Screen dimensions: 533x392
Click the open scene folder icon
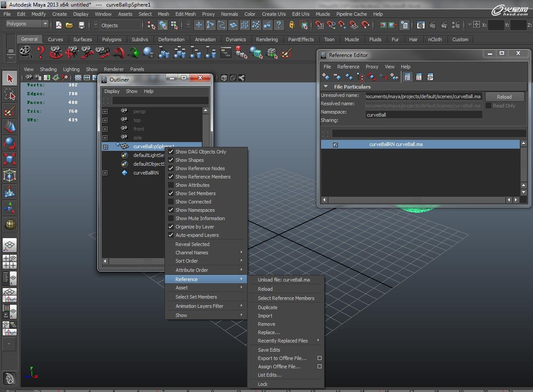[x=69, y=25]
